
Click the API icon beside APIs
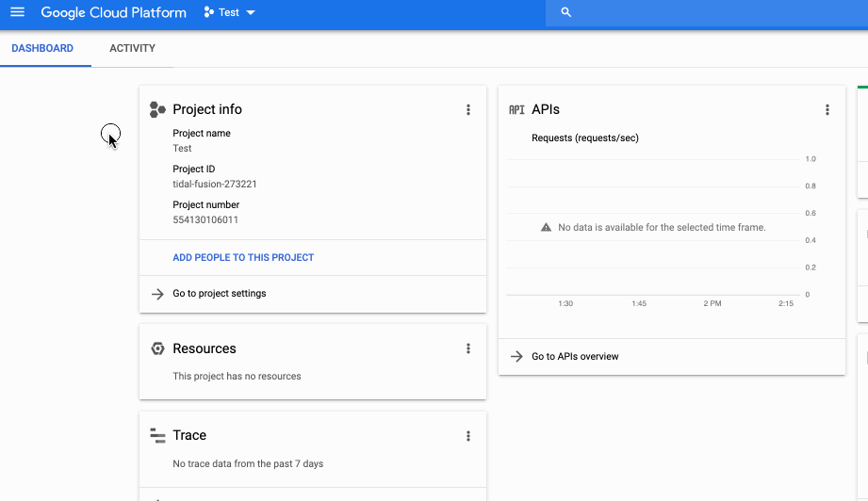tap(516, 109)
